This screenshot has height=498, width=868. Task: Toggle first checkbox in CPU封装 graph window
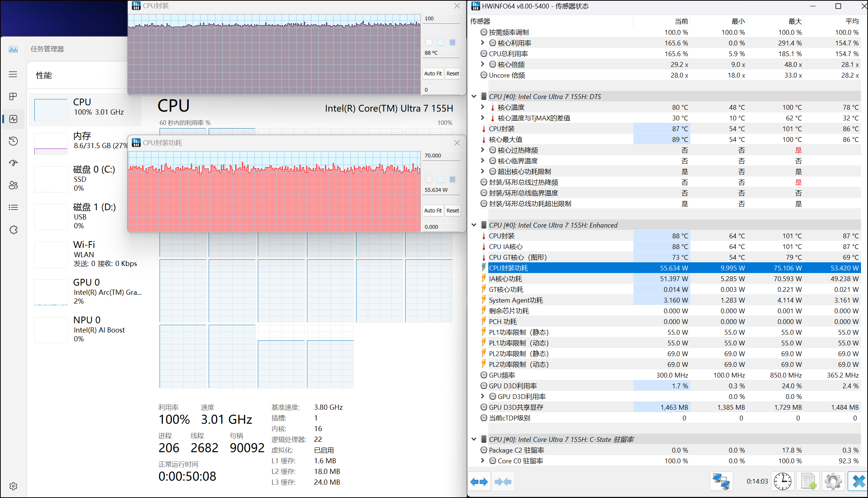tap(429, 42)
